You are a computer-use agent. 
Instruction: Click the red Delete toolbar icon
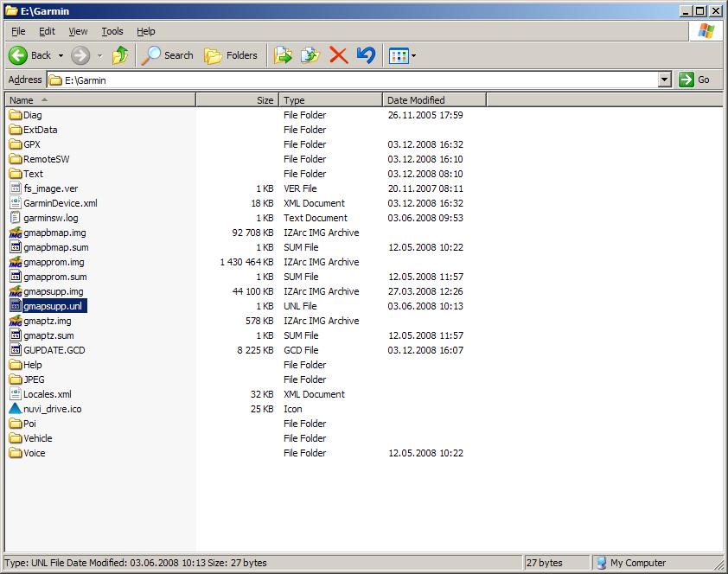[x=338, y=55]
